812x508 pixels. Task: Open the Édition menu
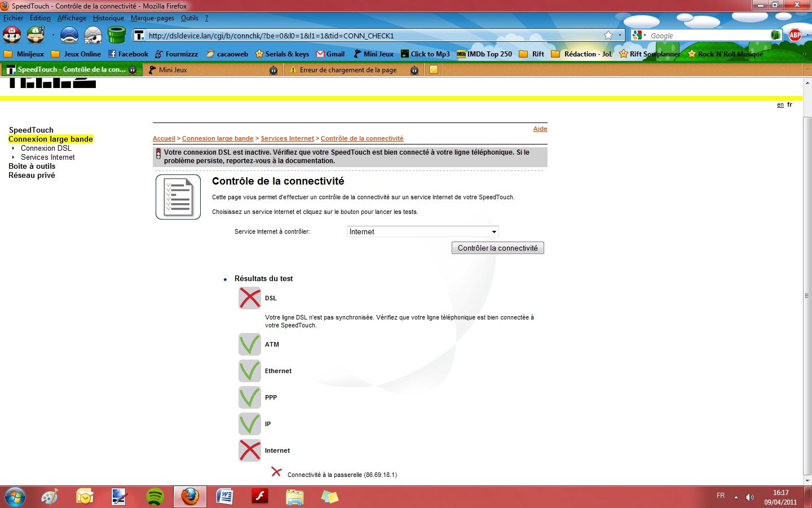pos(40,18)
